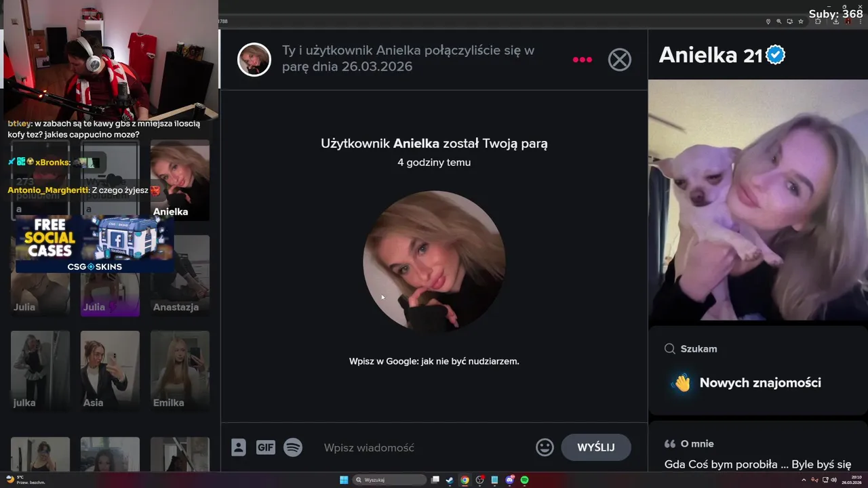Click the Wyszukaj taskbar search box
Viewport: 868px width, 488px height.
click(x=389, y=480)
